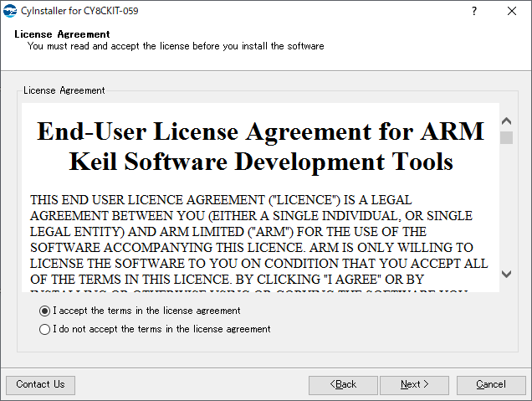Cancel the installation
Image resolution: width=532 pixels, height=401 pixels.
click(x=491, y=385)
